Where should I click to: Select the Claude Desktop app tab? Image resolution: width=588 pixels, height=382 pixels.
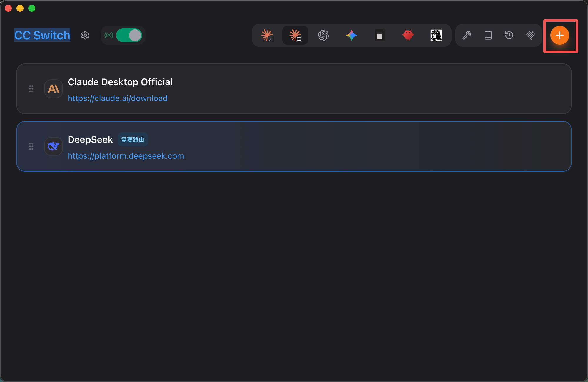tap(295, 35)
